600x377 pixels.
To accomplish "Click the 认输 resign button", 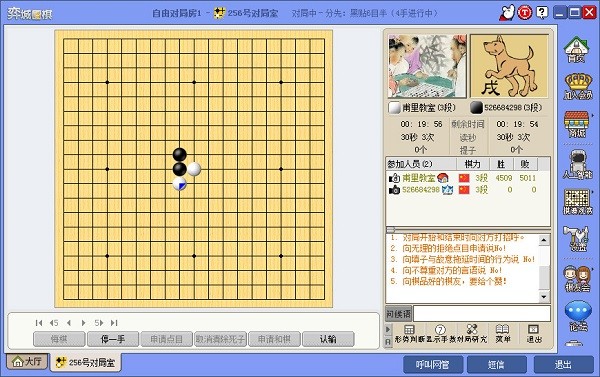I will [x=328, y=339].
